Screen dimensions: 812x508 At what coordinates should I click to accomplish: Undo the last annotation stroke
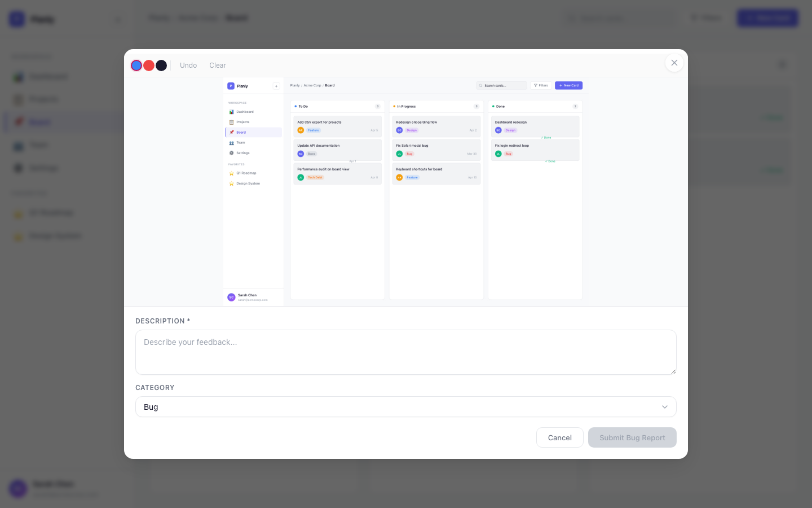188,65
